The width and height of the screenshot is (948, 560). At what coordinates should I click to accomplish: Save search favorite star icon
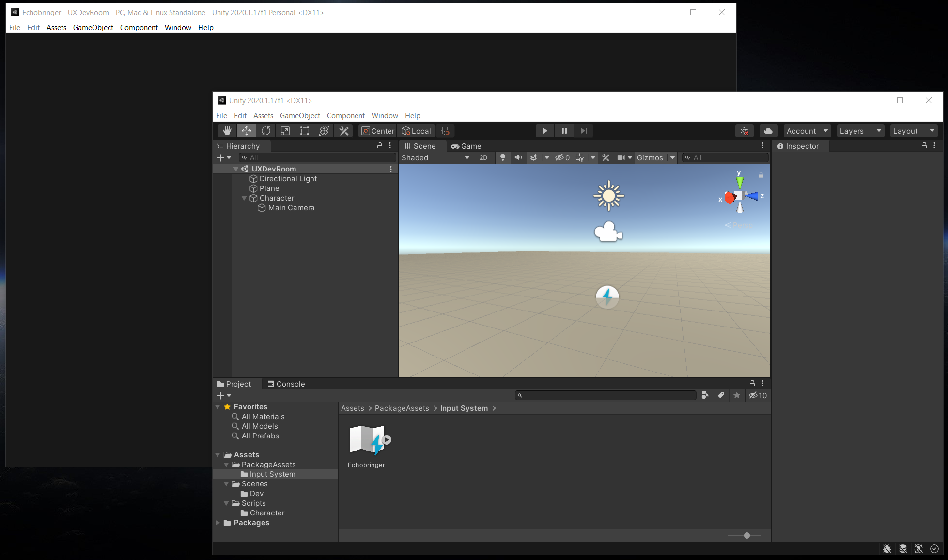pos(737,395)
